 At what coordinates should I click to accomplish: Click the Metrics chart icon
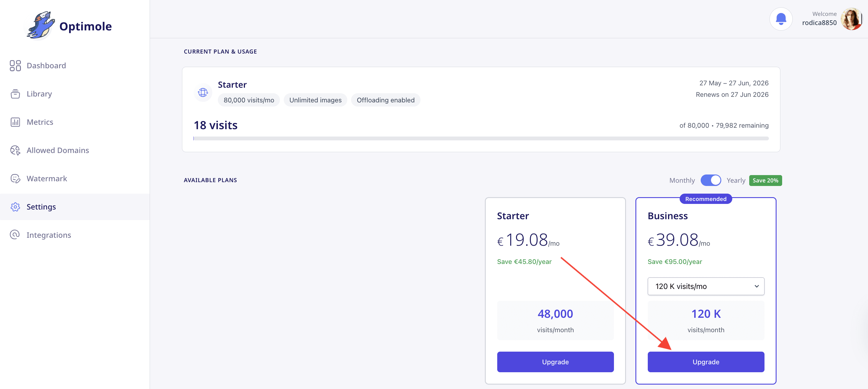[15, 122]
